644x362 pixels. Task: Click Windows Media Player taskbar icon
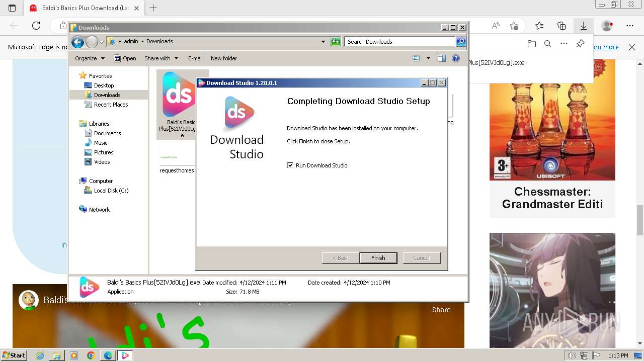74,355
